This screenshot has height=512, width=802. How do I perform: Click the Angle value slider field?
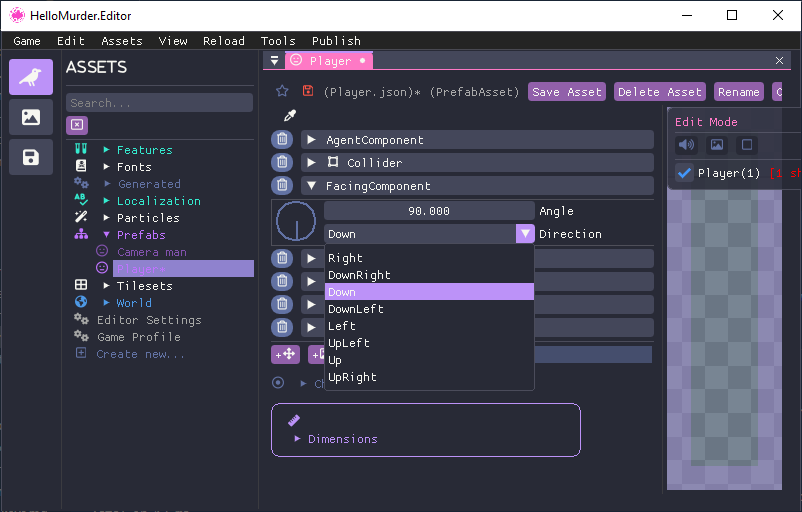(x=429, y=211)
